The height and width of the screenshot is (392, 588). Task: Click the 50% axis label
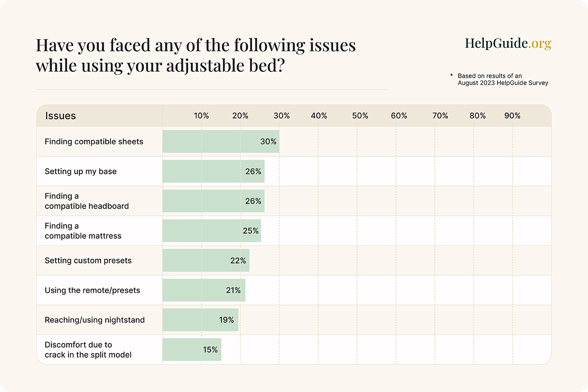point(360,116)
